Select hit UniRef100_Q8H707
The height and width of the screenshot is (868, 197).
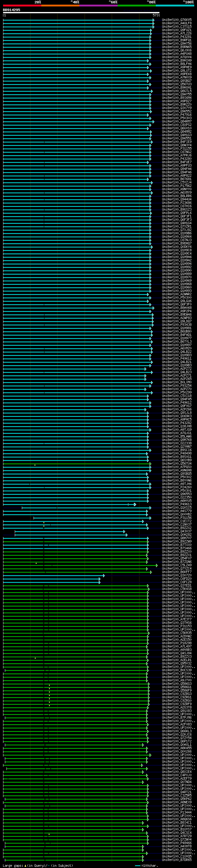pyautogui.click(x=177, y=538)
